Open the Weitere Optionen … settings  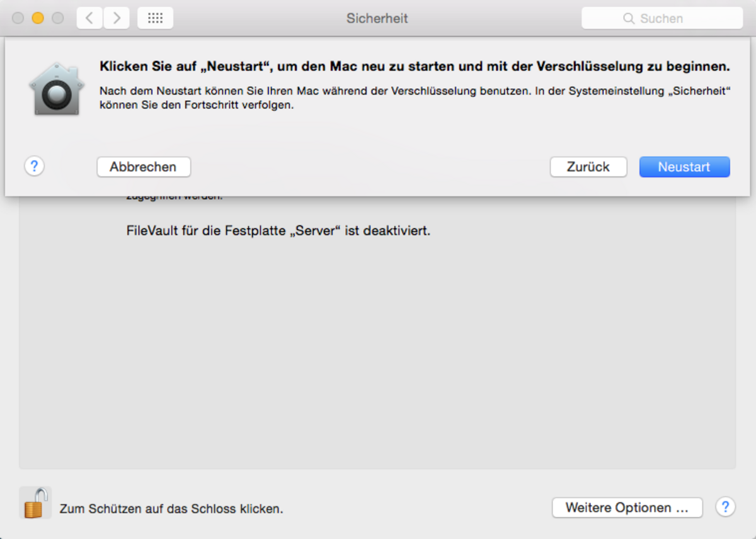(x=627, y=508)
